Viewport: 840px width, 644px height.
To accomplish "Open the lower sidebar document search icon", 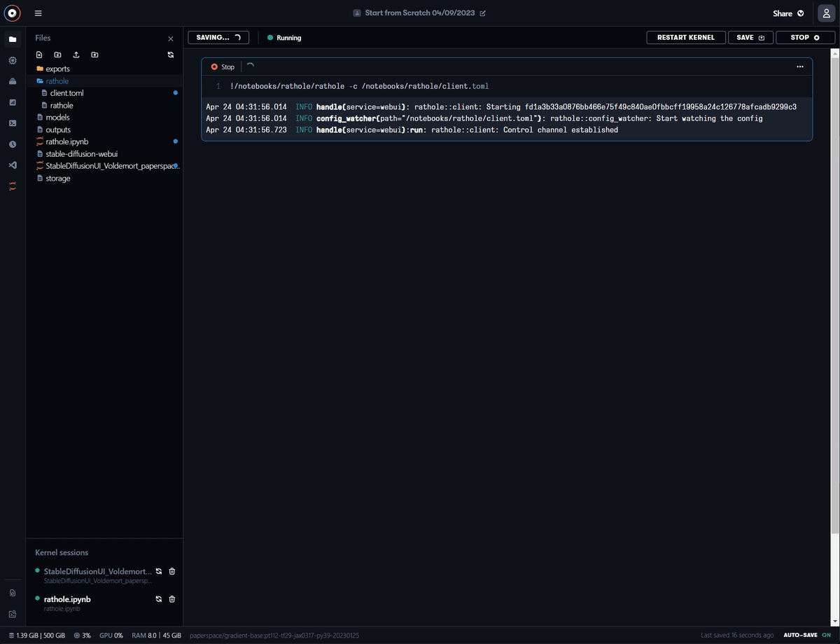I will click(x=13, y=593).
